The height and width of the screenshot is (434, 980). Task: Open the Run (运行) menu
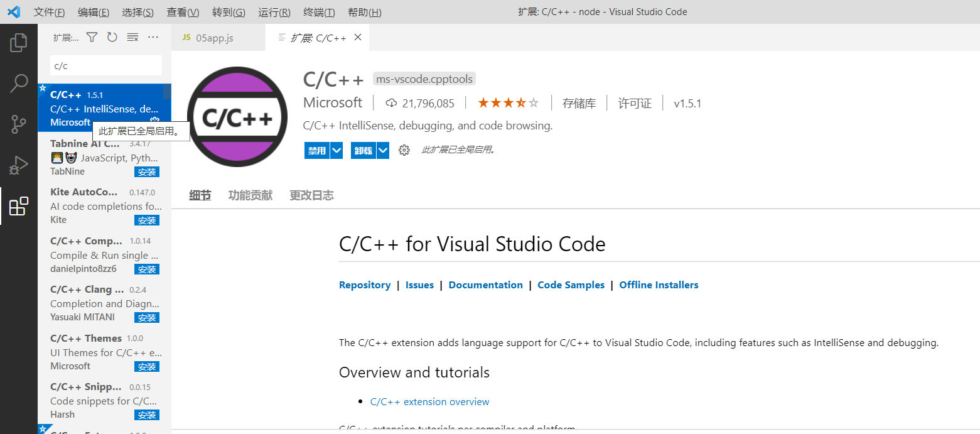[274, 12]
